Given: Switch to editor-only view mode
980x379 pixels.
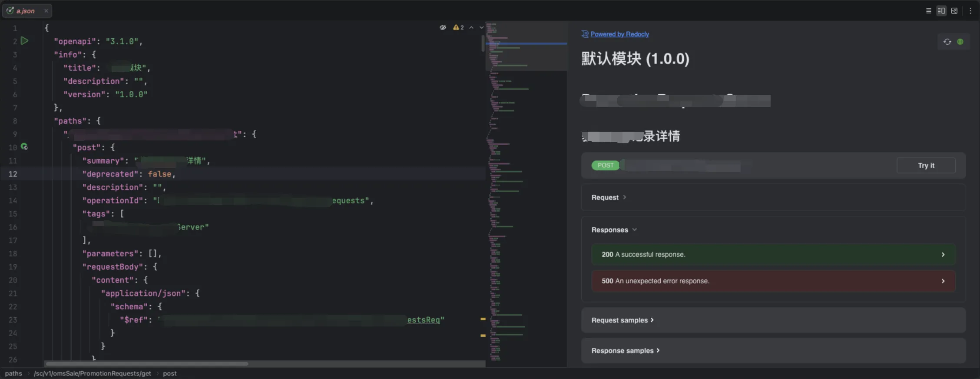Looking at the screenshot, I should coord(928,11).
